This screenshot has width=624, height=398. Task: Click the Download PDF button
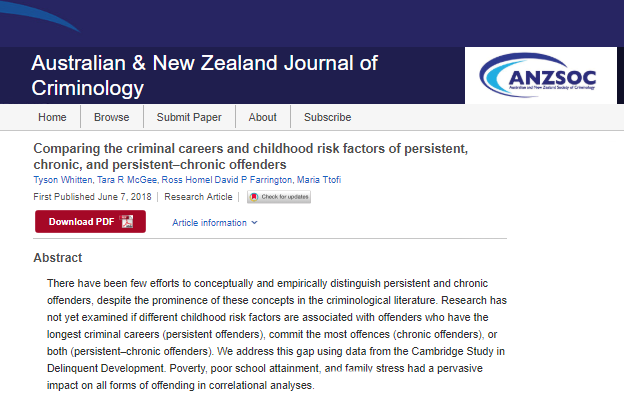click(90, 221)
